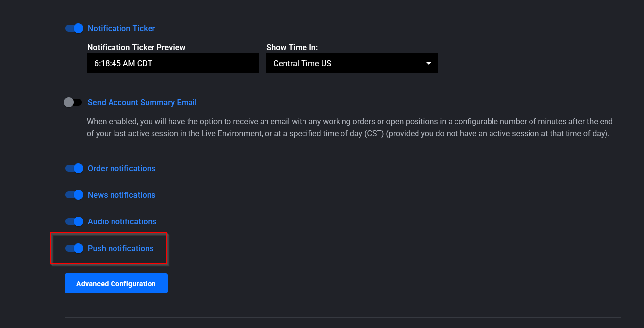
Task: Toggle Audio notifications off
Action: tap(74, 221)
